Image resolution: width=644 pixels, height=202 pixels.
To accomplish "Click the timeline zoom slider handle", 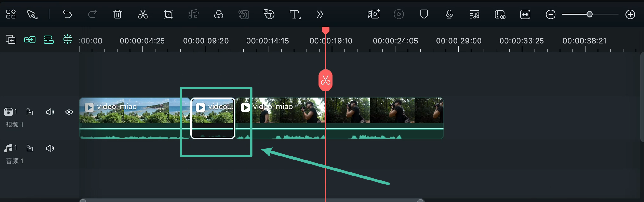I will (589, 14).
